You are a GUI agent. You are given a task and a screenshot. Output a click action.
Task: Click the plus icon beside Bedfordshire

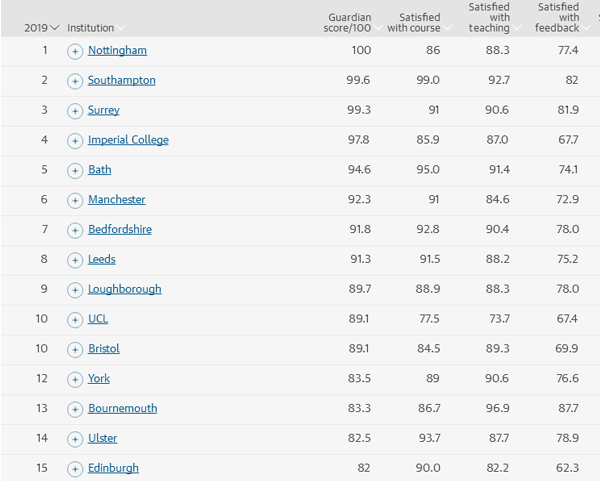[75, 230]
